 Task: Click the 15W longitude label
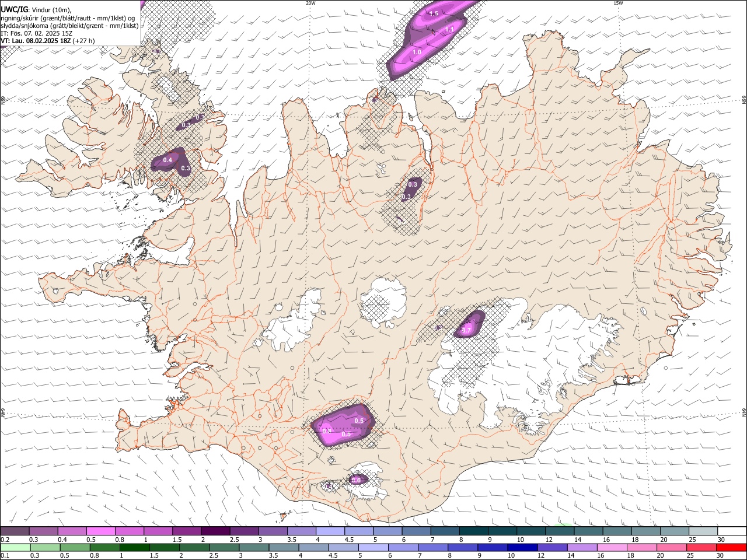coord(618,3)
